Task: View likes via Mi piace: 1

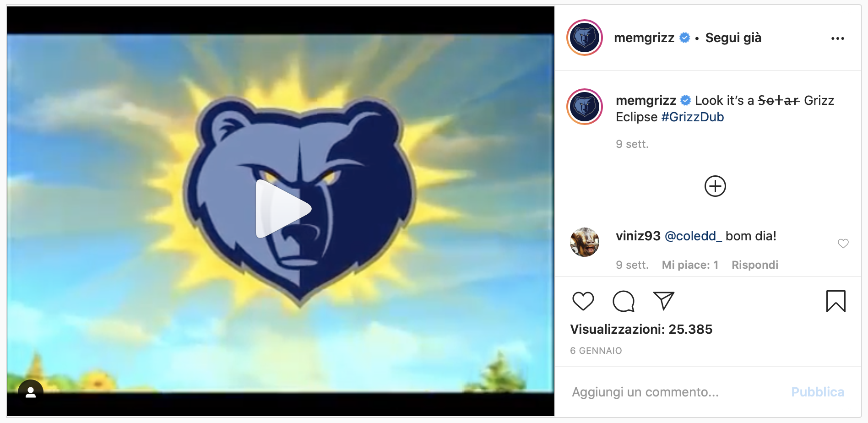Action: [690, 265]
